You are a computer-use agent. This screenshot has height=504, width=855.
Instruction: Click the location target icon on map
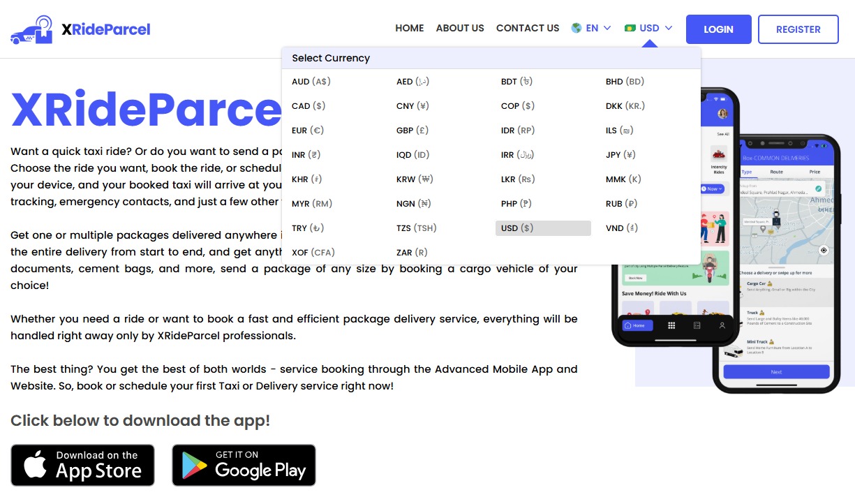point(824,250)
